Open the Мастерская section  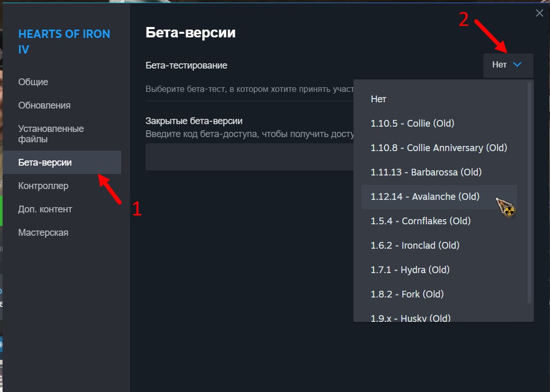click(43, 233)
